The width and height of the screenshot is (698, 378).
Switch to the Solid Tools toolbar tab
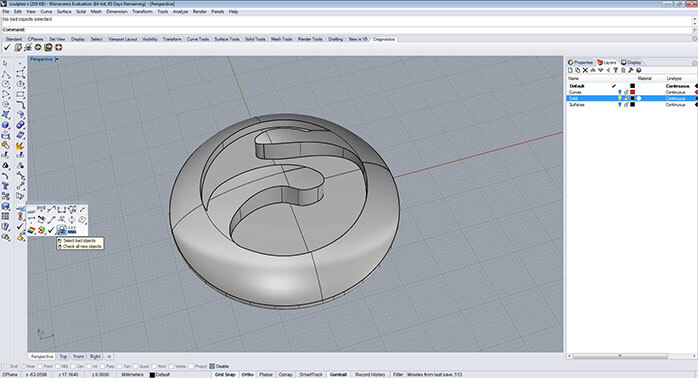255,39
